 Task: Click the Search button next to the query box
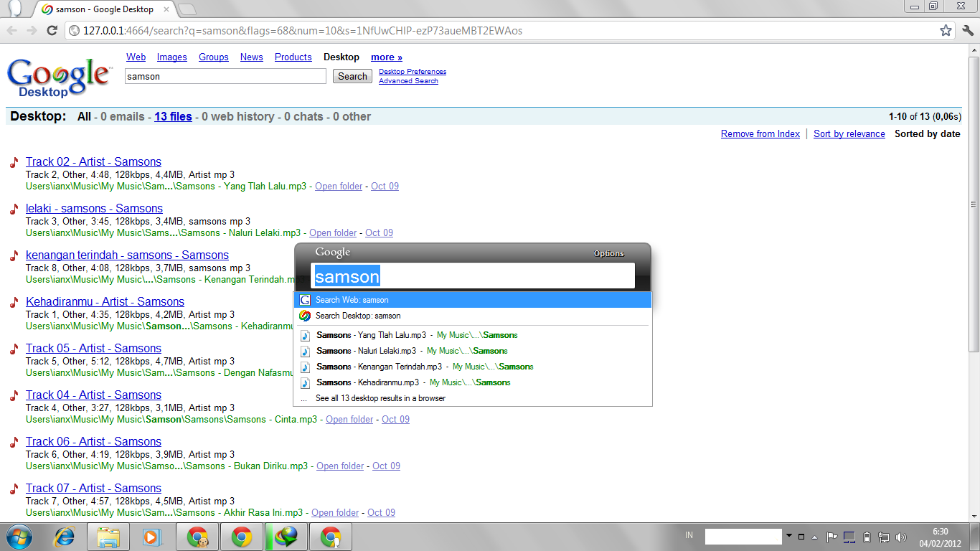[x=352, y=76]
